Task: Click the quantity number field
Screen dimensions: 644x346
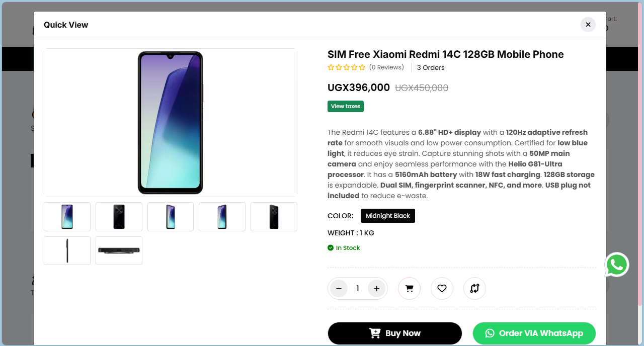Action: (358, 289)
